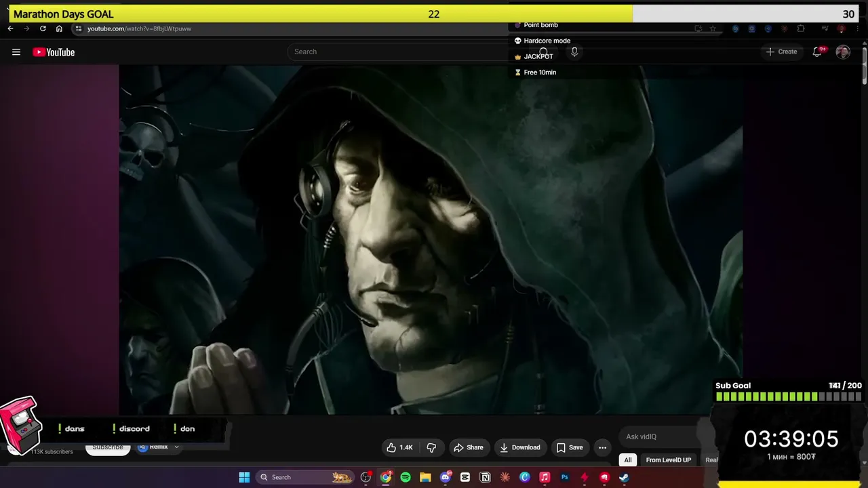Click the !discord command label
868x488 pixels.
pos(131,428)
